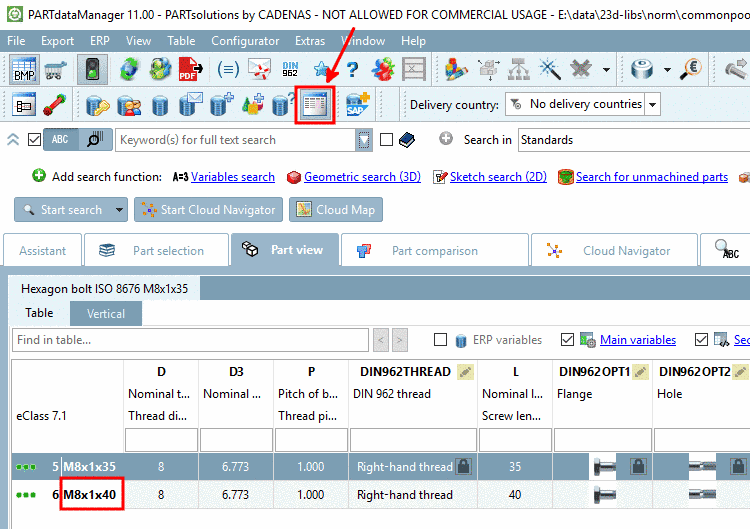Open the highlighted table view icon
Screen dimensions: 750x529
point(315,105)
